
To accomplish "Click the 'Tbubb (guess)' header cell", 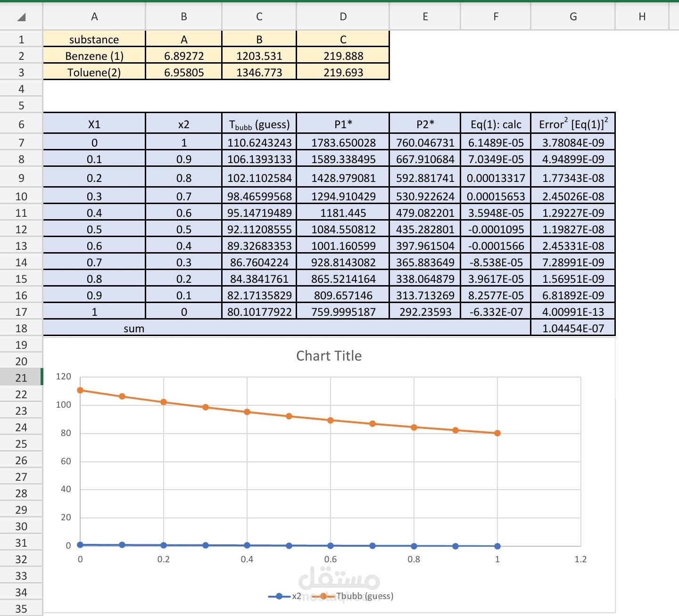I will click(259, 124).
